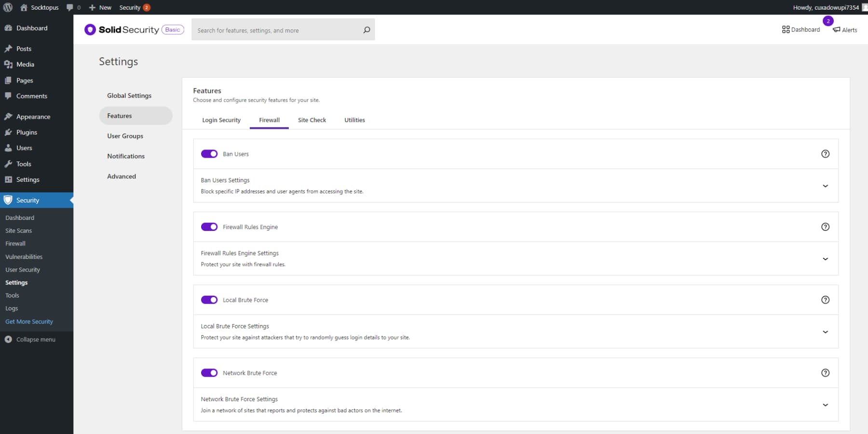
Task: Open the User Groups settings section
Action: (x=125, y=136)
